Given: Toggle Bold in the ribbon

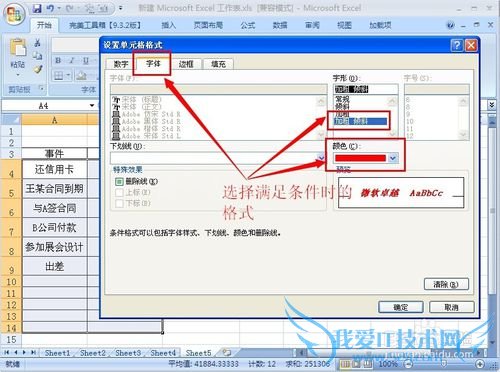Looking at the screenshot, I should 58,61.
